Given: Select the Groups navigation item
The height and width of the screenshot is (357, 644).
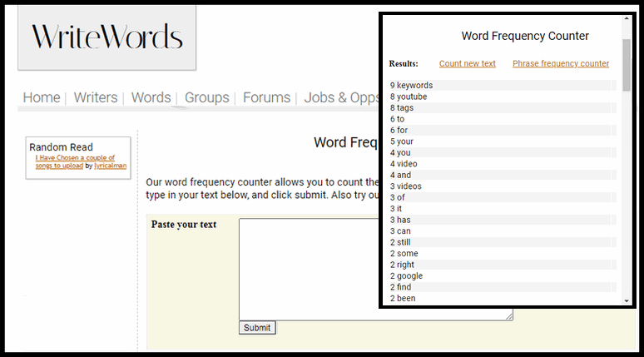Looking at the screenshot, I should pyautogui.click(x=206, y=97).
